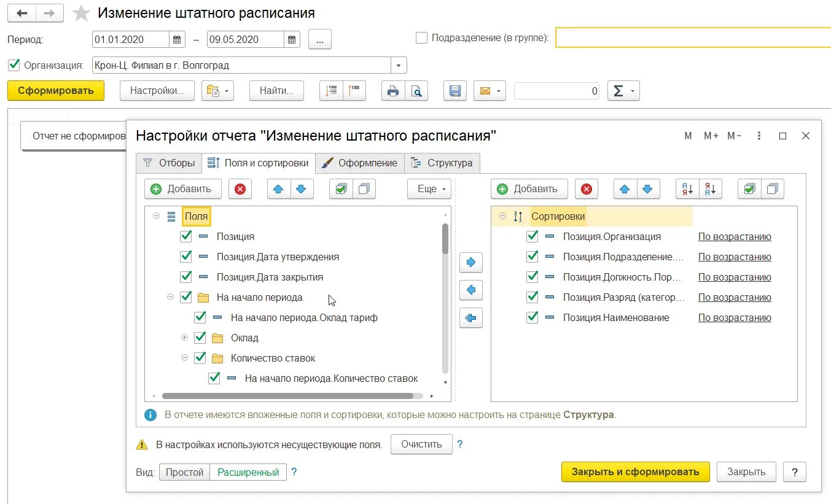This screenshot has height=504, width=831.
Task: Move selected field down in Поля list
Action: pos(302,189)
